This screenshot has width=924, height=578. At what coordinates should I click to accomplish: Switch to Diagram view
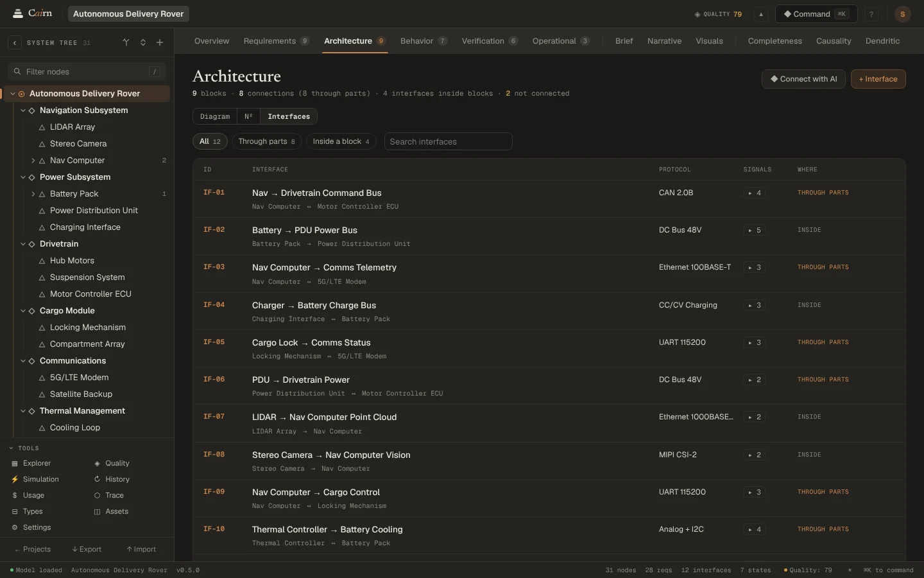tap(215, 116)
